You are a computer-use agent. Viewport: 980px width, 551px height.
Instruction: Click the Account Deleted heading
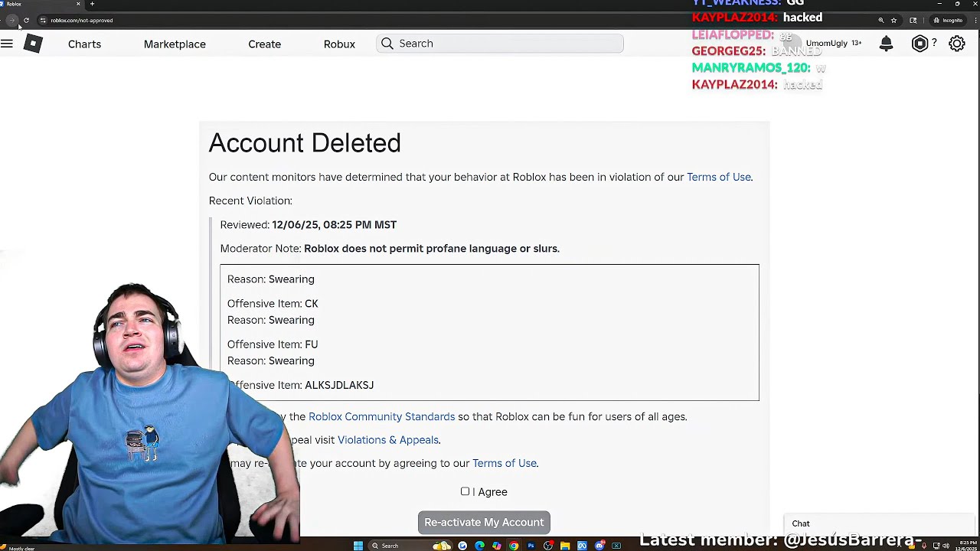[x=305, y=143]
